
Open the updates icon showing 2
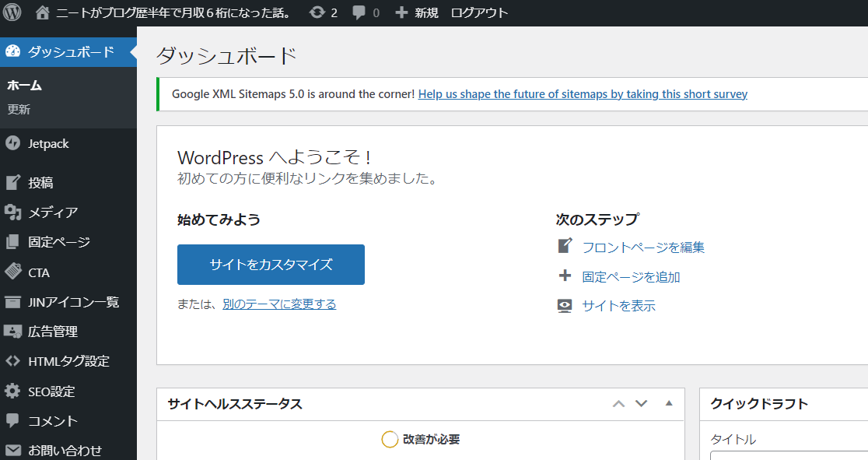click(x=317, y=12)
